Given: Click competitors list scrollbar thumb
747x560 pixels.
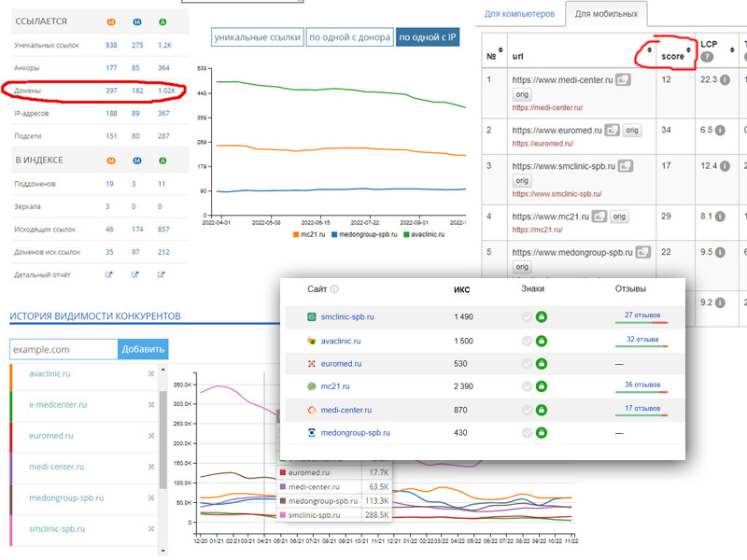Looking at the screenshot, I should (x=162, y=440).
